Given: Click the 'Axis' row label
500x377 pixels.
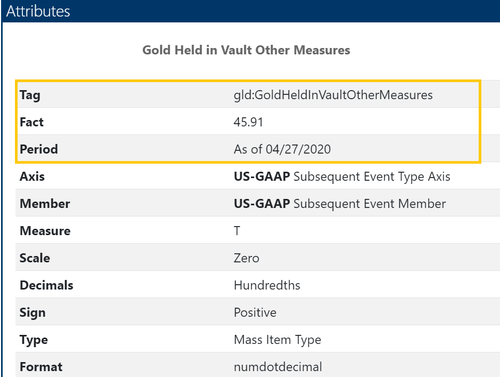Looking at the screenshot, I should 32,176.
